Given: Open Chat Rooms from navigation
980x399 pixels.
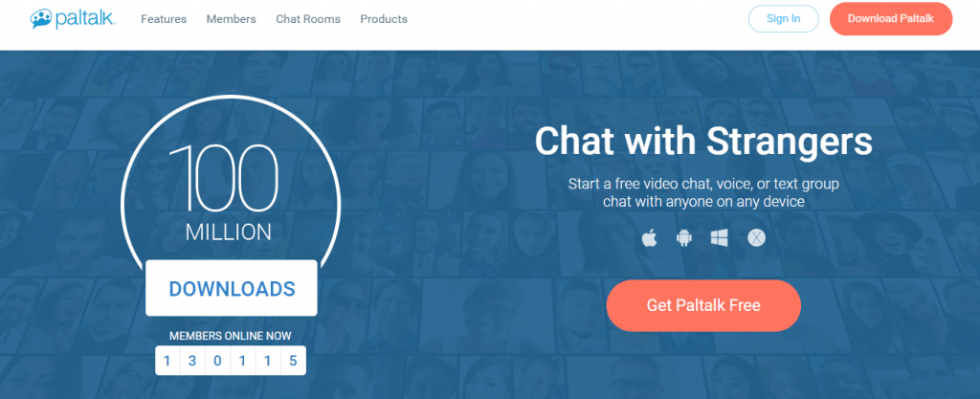Looking at the screenshot, I should pos(308,19).
